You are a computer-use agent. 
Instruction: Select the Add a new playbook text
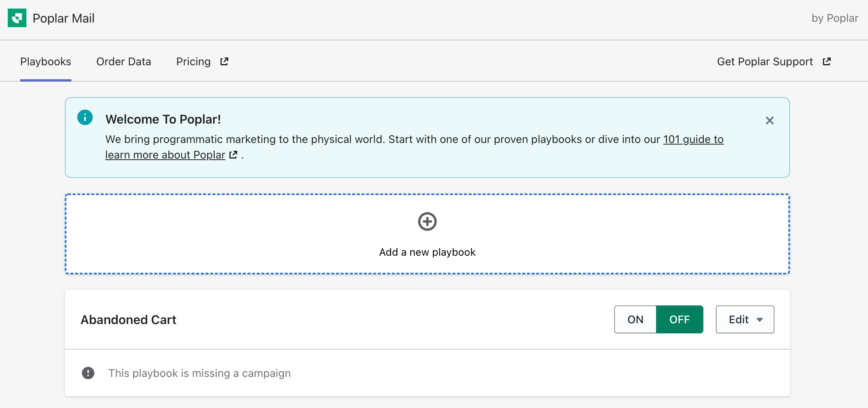tap(427, 252)
